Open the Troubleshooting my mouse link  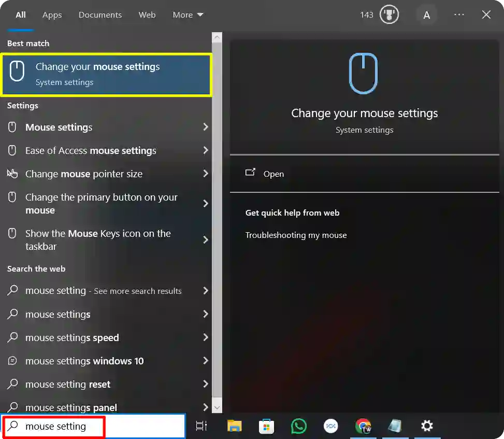click(296, 235)
